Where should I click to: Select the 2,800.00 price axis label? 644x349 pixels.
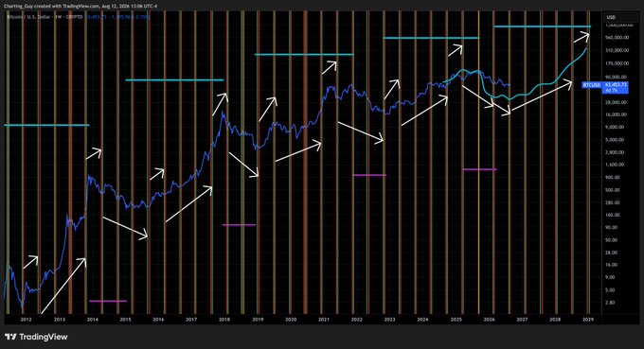616,152
